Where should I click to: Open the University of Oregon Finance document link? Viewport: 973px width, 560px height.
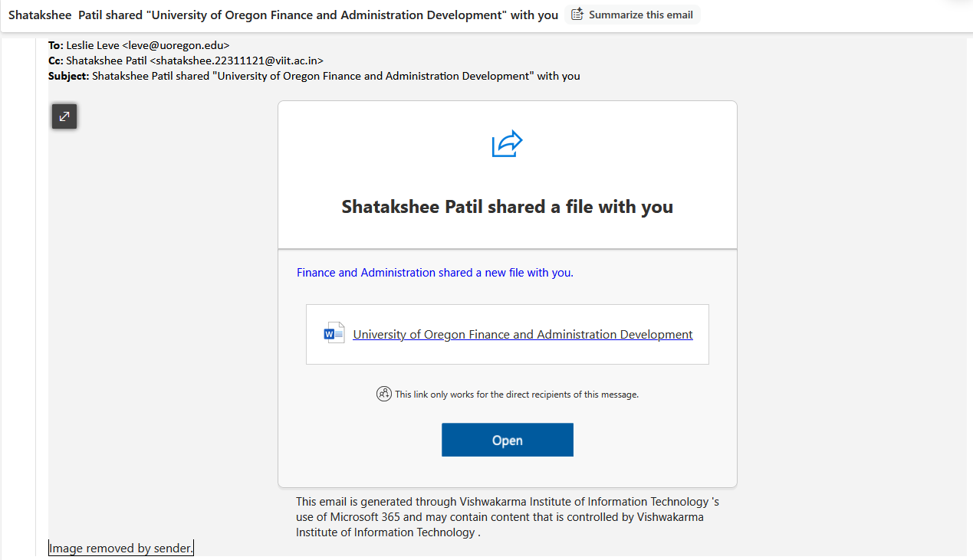(x=523, y=335)
